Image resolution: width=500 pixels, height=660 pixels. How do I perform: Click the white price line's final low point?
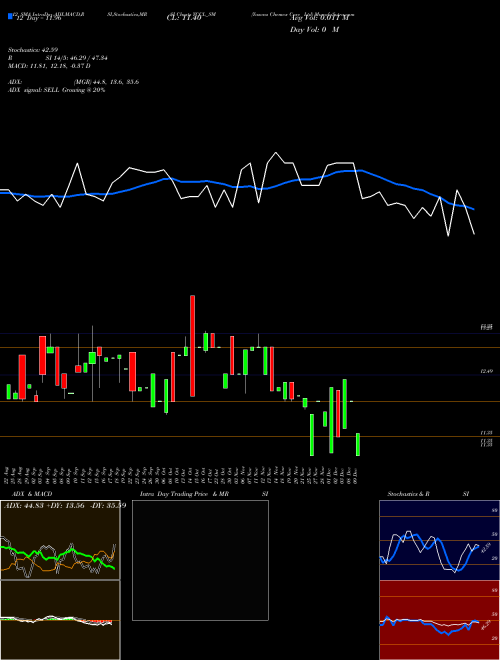coord(474,234)
